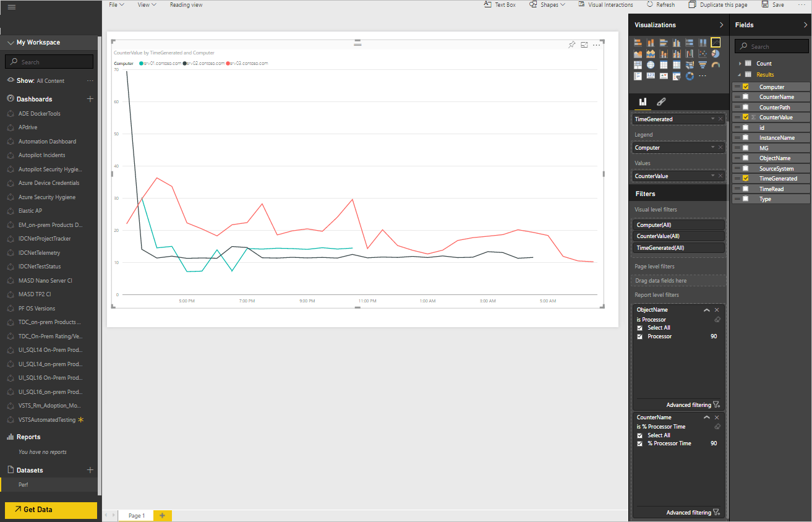
Task: Select the pie chart visualization icon
Action: pos(716,54)
